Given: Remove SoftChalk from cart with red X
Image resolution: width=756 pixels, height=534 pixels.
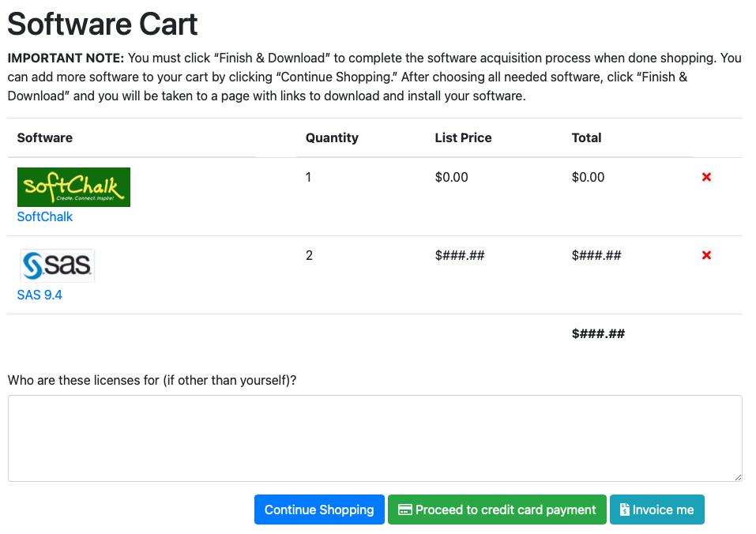Looking at the screenshot, I should coord(706,177).
